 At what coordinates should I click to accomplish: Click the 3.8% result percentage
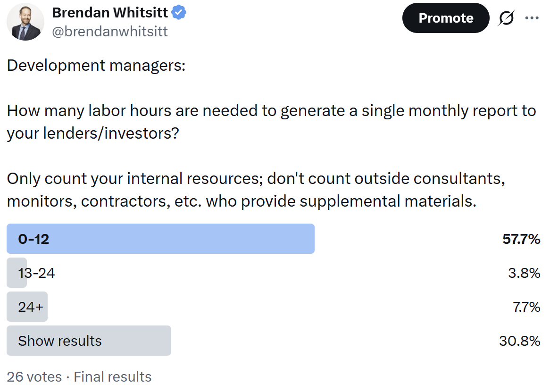(524, 273)
